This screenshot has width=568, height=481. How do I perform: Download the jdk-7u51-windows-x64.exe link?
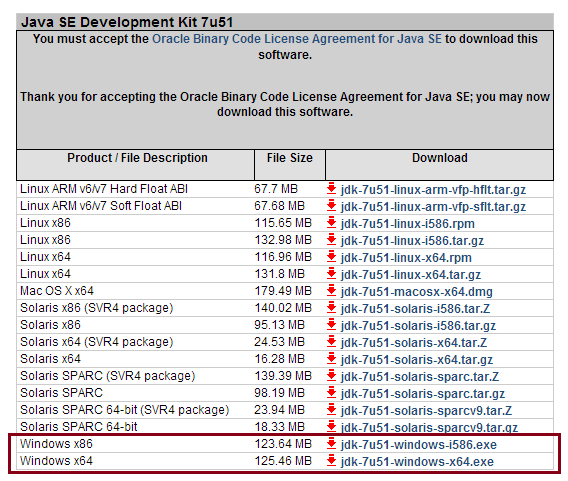tap(417, 462)
